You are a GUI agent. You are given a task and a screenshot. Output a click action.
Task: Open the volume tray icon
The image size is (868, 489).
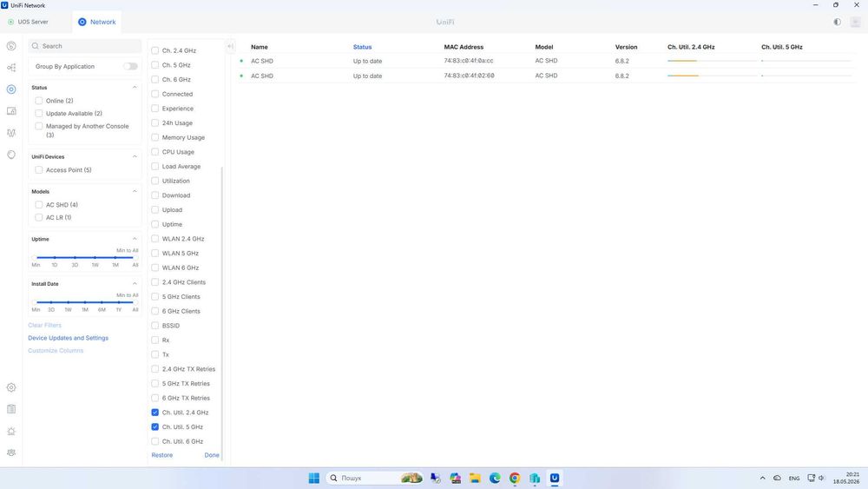coord(821,478)
